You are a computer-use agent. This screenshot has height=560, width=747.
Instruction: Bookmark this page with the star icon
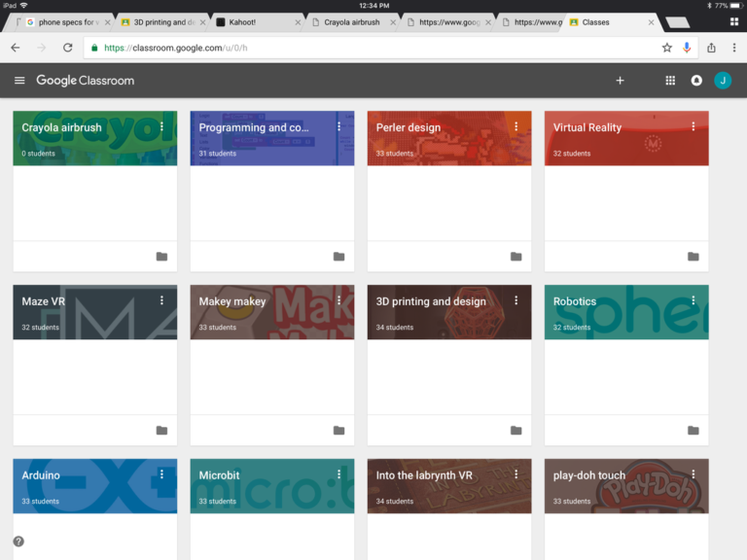[667, 48]
